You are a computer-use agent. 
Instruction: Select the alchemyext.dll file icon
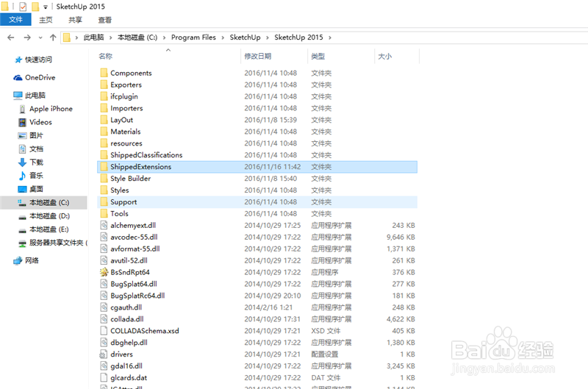point(104,225)
